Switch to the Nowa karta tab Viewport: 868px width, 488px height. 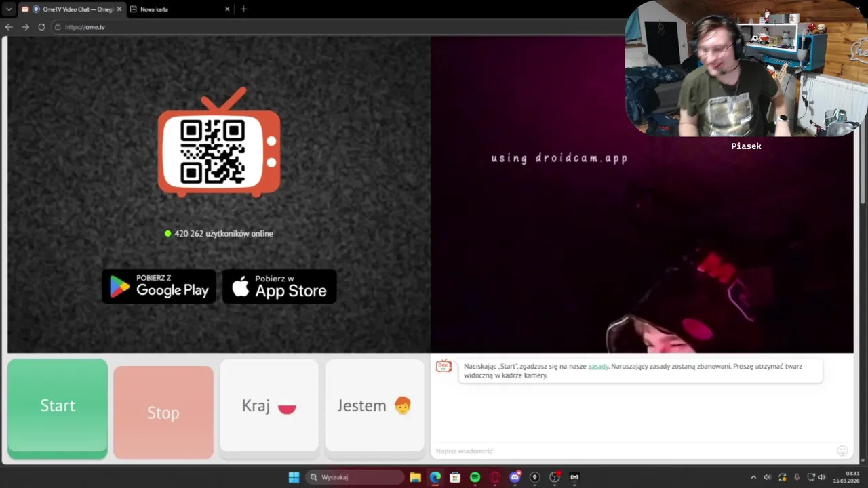178,9
